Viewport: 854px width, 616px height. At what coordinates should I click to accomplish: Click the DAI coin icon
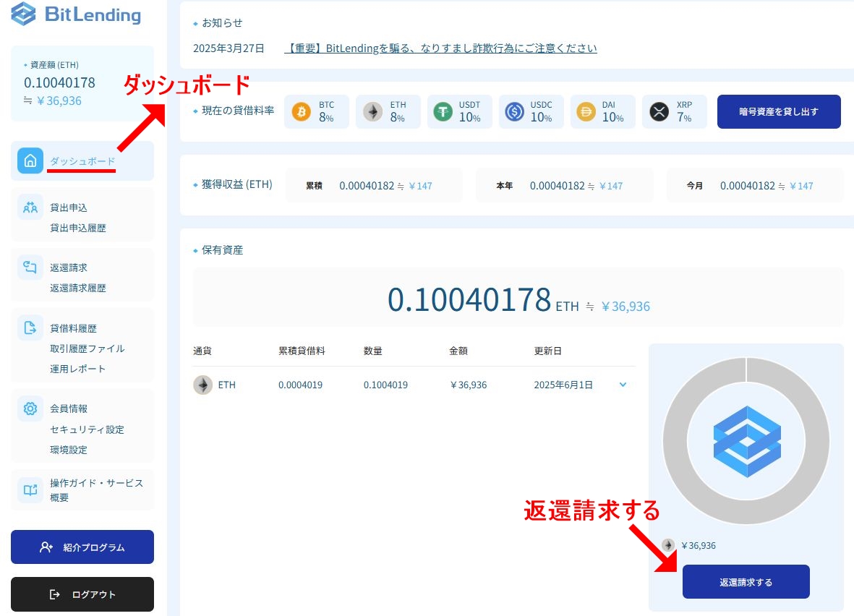586,111
